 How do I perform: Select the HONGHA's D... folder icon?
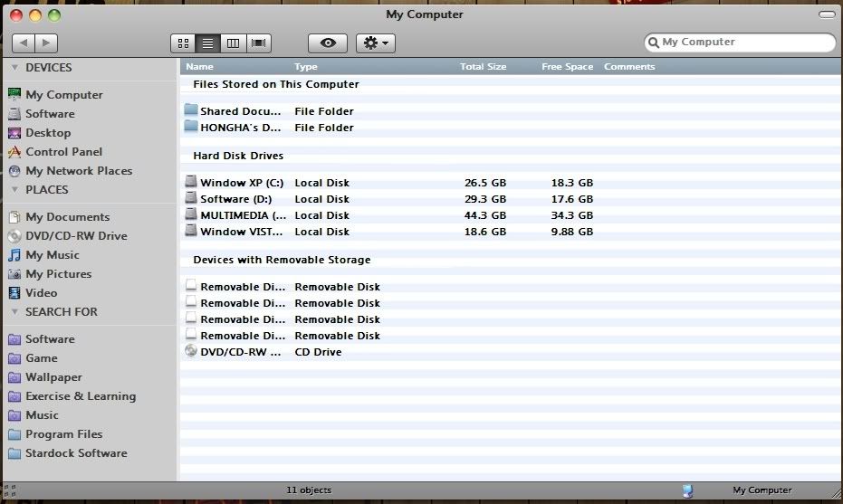(191, 127)
